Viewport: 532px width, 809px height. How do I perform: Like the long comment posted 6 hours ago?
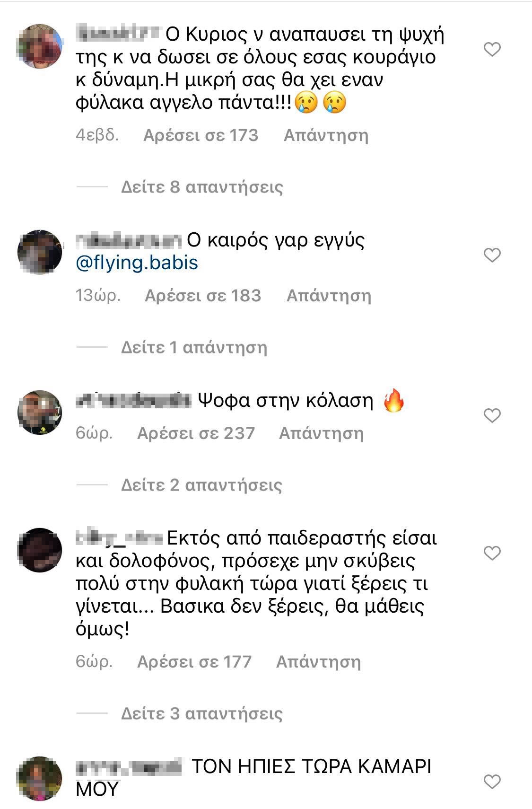click(492, 553)
